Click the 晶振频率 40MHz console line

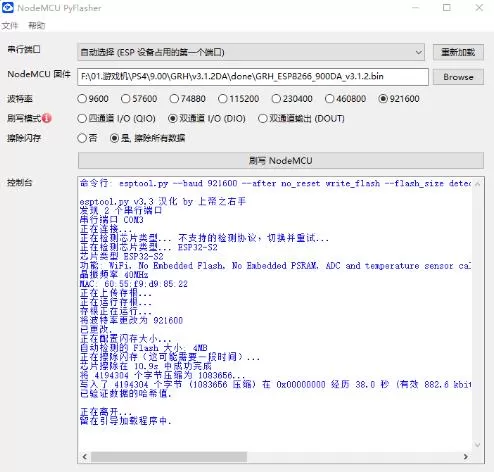pos(114,275)
